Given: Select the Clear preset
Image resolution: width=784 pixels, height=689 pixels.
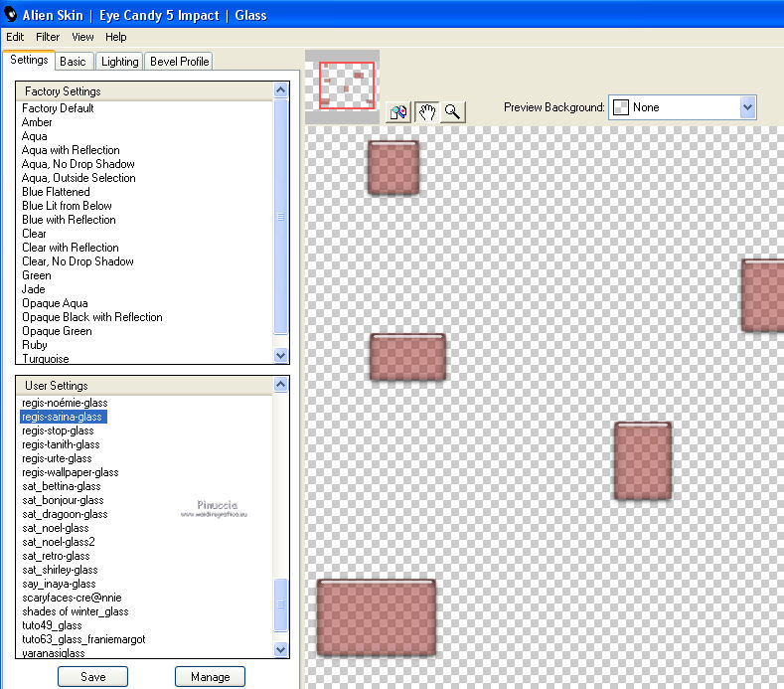Looking at the screenshot, I should 34,234.
